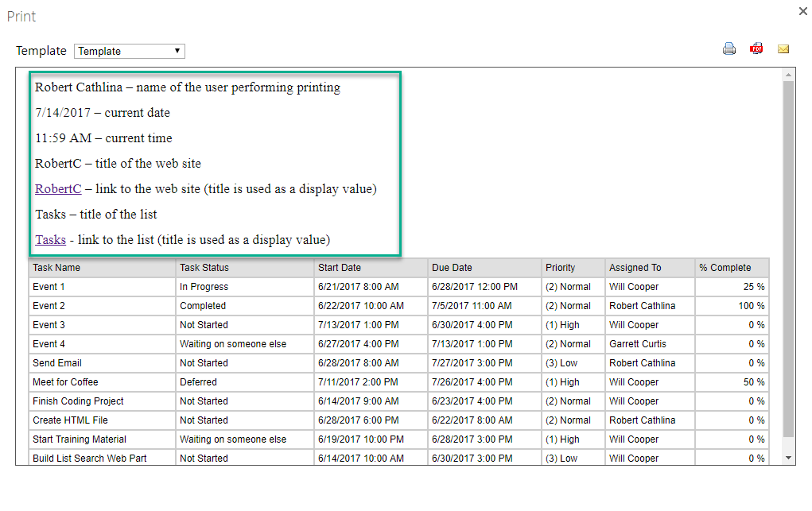Image resolution: width=812 pixels, height=511 pixels.
Task: Click the In Progress status cell
Action: coord(245,287)
